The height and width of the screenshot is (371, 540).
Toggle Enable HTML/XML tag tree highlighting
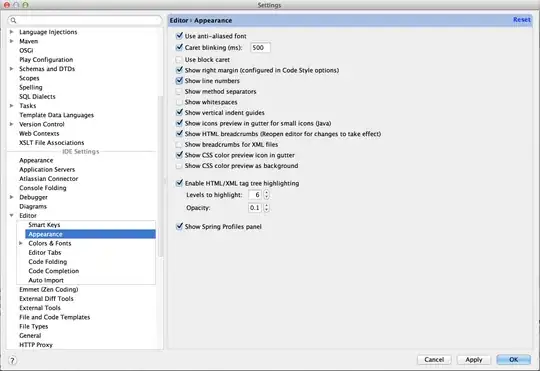click(x=179, y=183)
